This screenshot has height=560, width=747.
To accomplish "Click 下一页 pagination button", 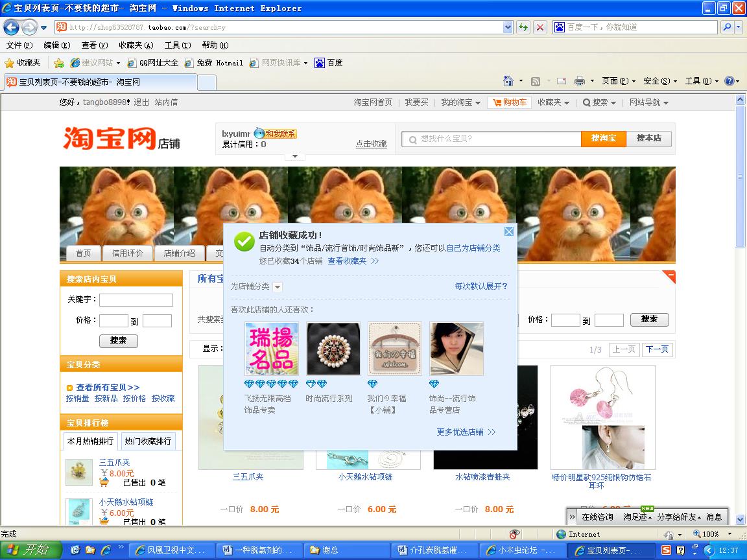I will [x=658, y=349].
